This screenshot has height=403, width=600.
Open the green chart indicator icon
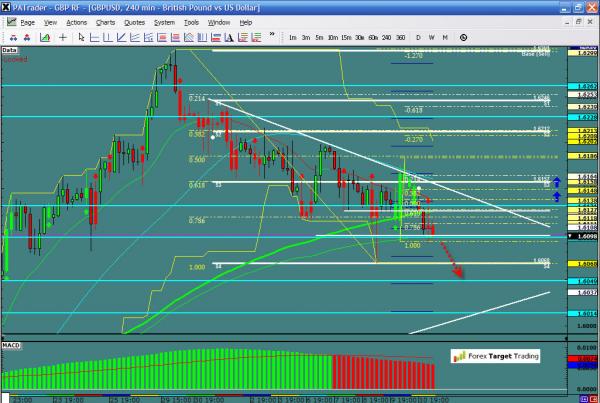(45, 38)
